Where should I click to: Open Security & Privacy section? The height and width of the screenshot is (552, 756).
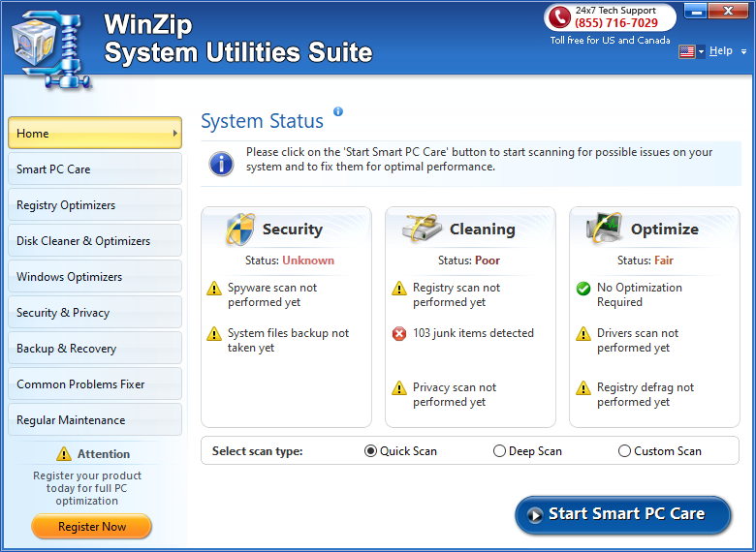tap(95, 312)
